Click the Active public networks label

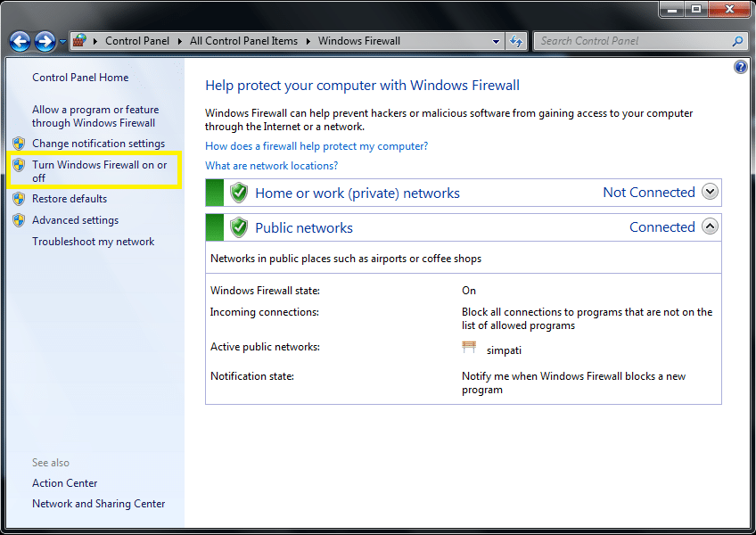point(265,347)
